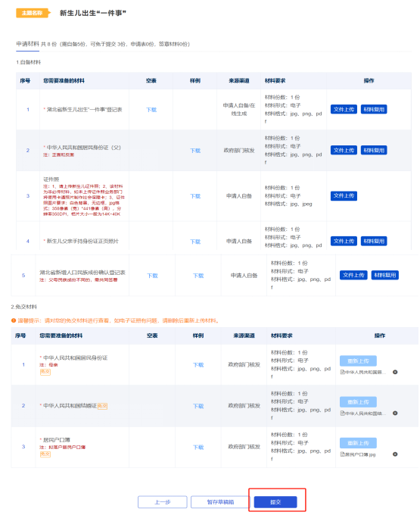Download sample for father's ID card row

pyautogui.click(x=195, y=151)
